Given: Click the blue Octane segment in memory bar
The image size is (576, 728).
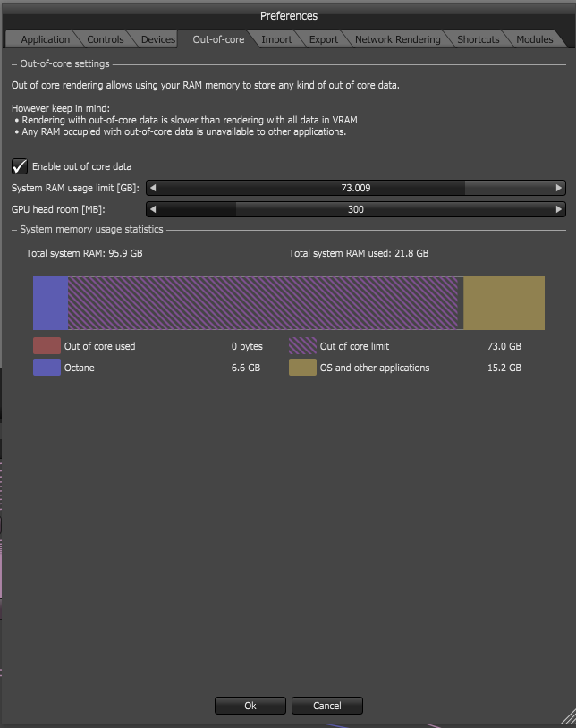Looking at the screenshot, I should click(x=51, y=303).
